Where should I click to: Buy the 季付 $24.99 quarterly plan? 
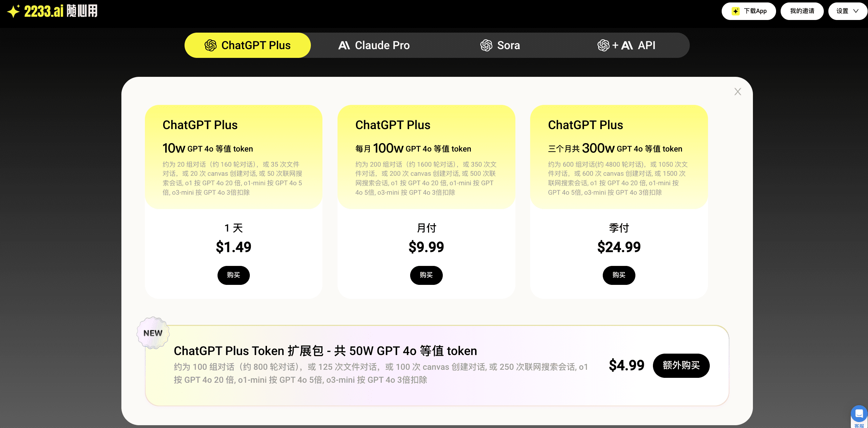tap(619, 275)
